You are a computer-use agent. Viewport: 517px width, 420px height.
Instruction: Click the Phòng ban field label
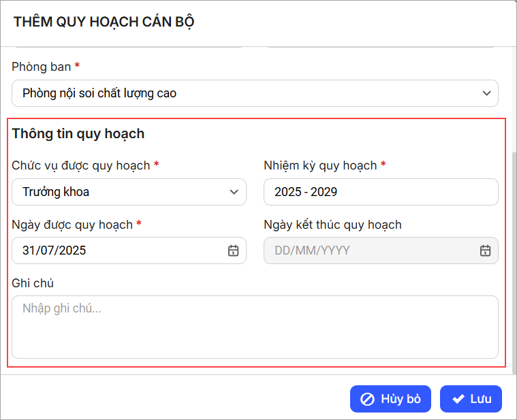point(42,67)
